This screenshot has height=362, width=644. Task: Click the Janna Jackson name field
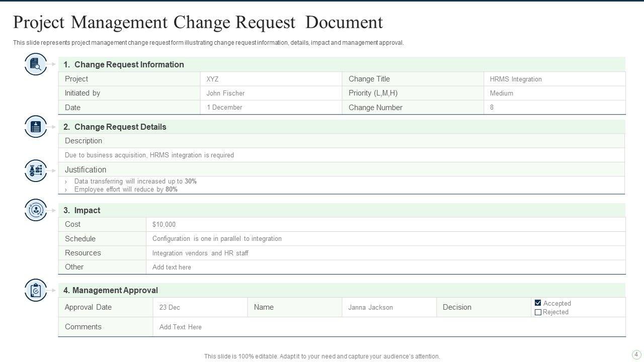370,307
